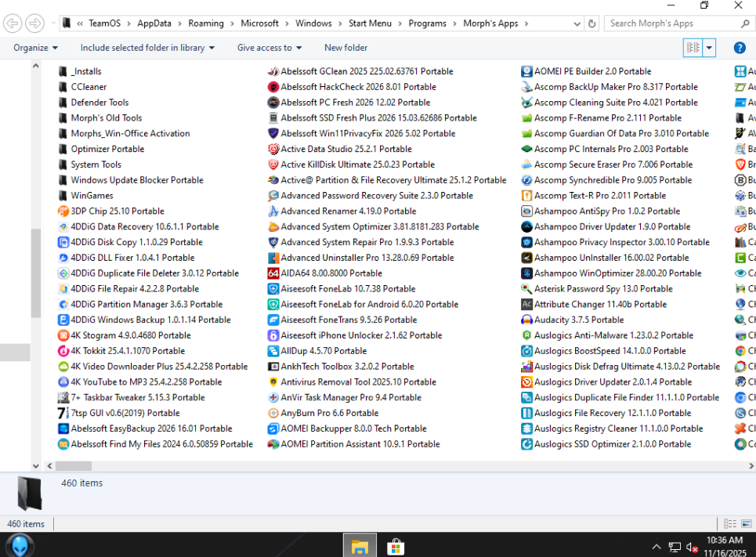The width and height of the screenshot is (756, 557).
Task: Click the blue Help question mark icon
Action: pos(740,48)
